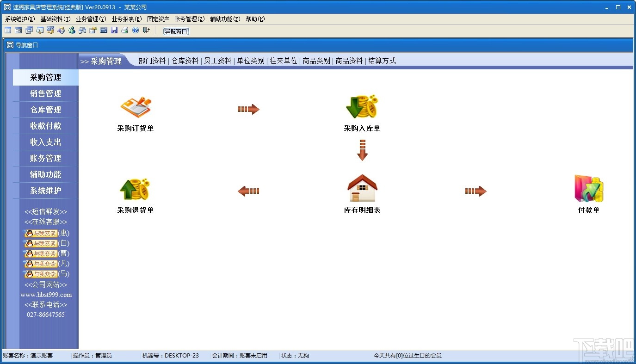636x364 pixels.
Task: Open the 采购入库单 warehouse entry icon
Action: 362,107
